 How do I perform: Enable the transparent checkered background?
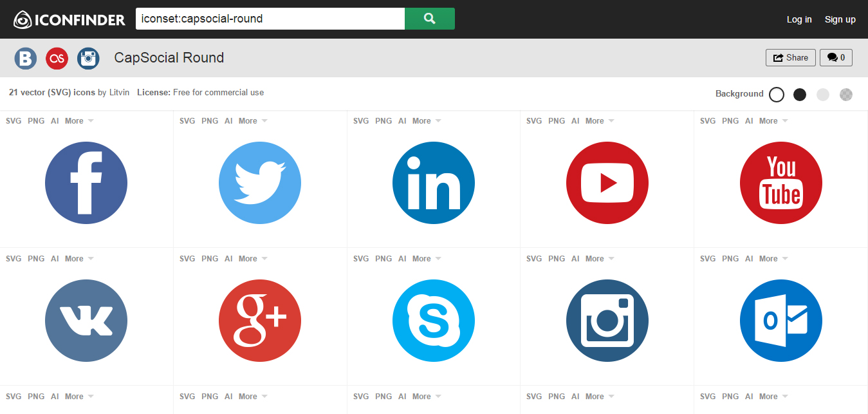pyautogui.click(x=846, y=94)
